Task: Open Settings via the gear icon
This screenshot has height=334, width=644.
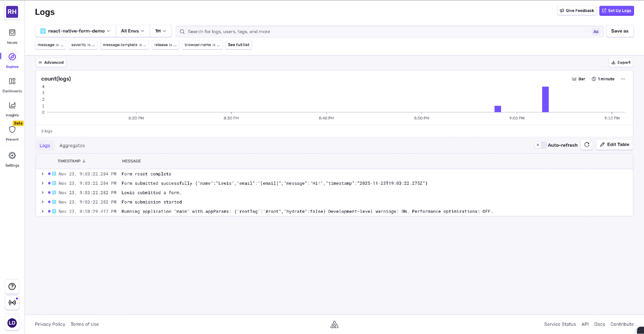Action: [12, 157]
